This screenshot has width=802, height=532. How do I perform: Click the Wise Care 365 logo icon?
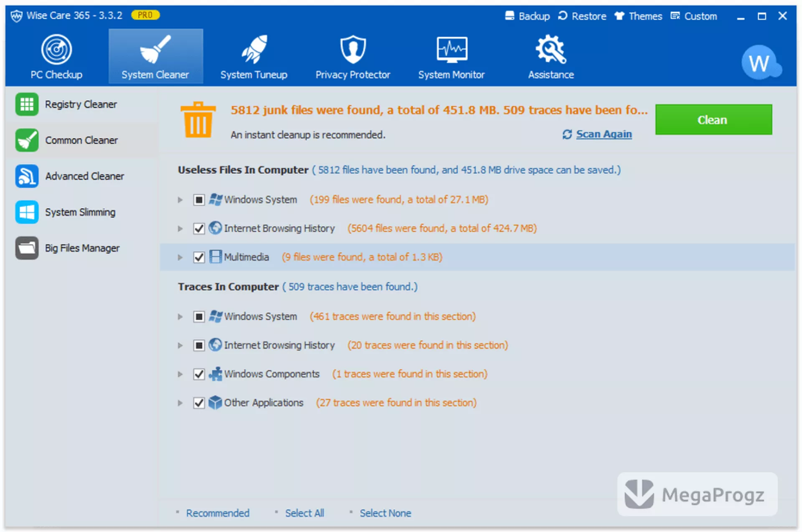[x=16, y=16]
